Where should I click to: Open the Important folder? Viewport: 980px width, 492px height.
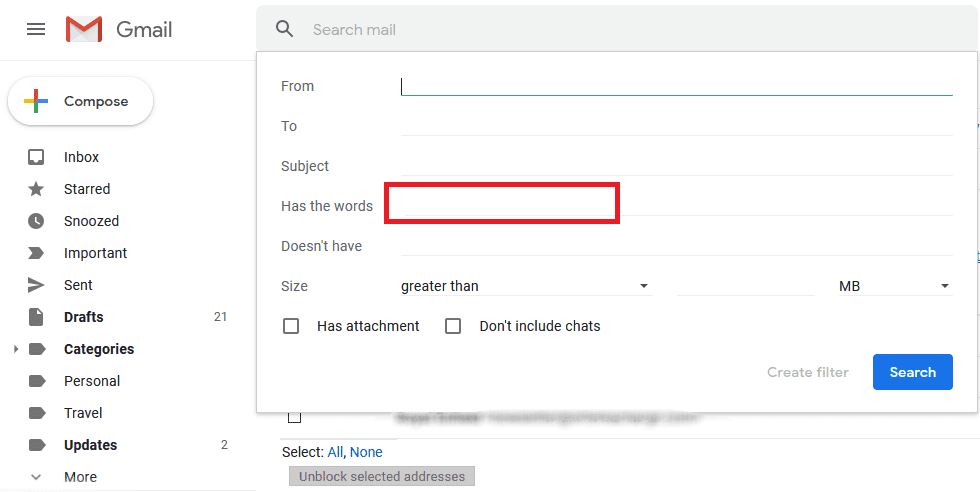[95, 253]
